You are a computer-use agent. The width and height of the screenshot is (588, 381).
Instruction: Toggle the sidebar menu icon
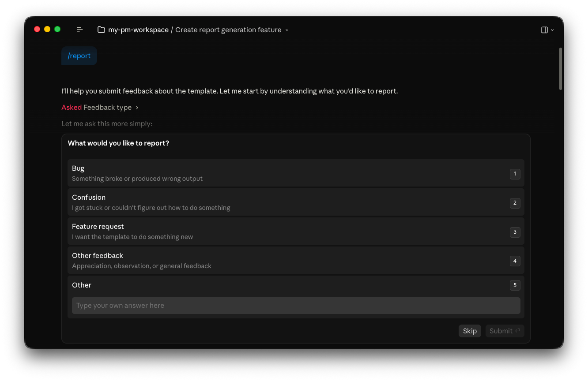point(79,30)
